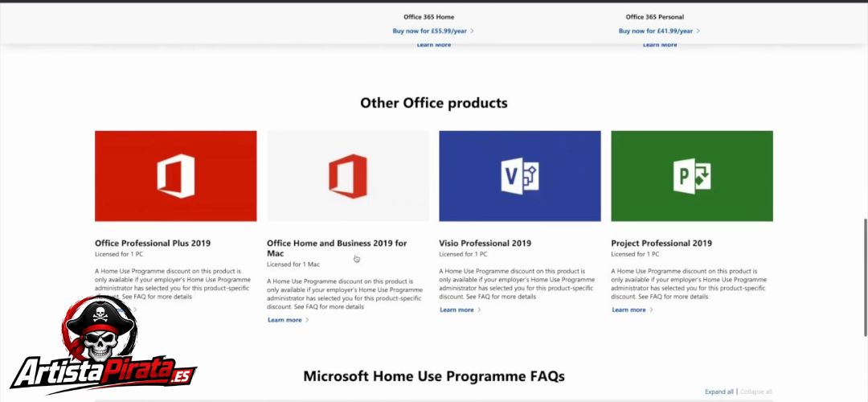
Task: Select Project Professional 2019 title
Action: [x=661, y=243]
